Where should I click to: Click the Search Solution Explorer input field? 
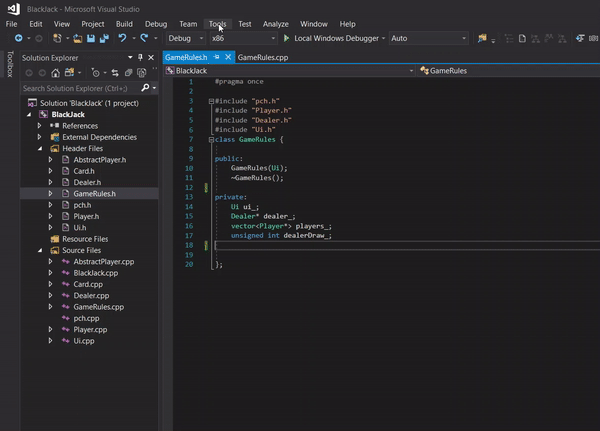[80, 88]
